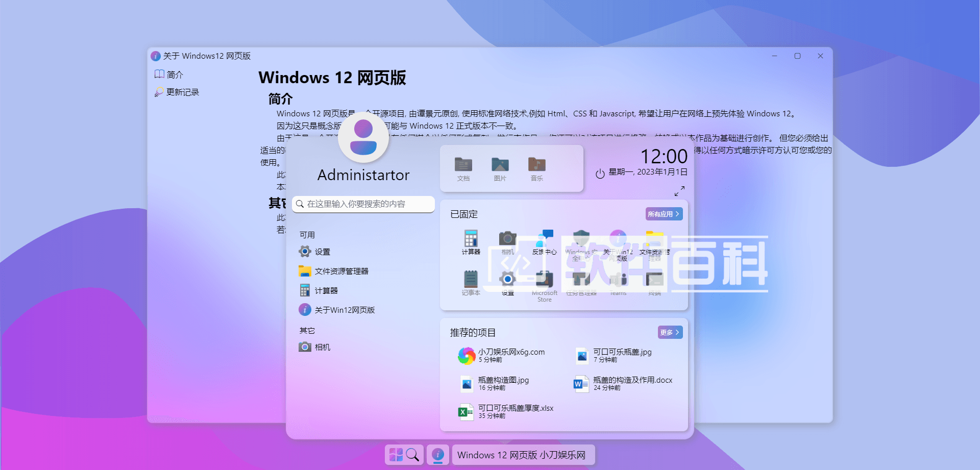Open Teams from pinned apps
This screenshot has width=980, height=470.
tap(618, 283)
